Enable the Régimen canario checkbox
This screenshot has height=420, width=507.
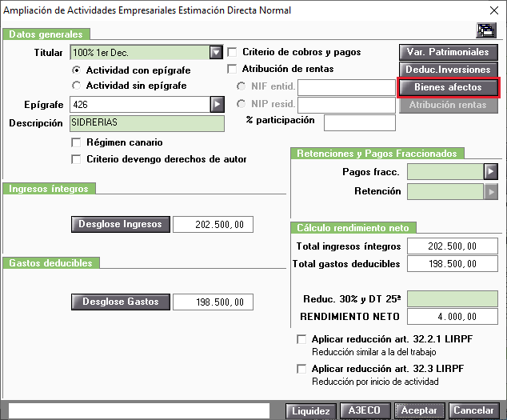coord(76,142)
